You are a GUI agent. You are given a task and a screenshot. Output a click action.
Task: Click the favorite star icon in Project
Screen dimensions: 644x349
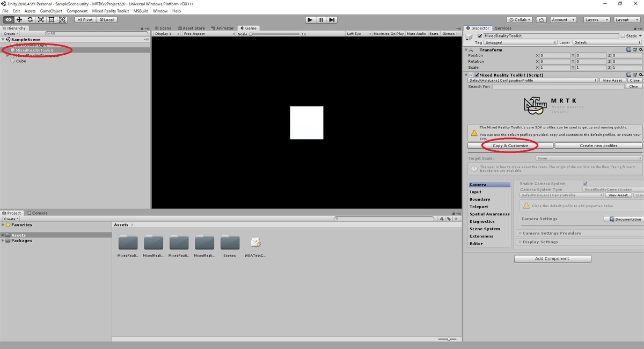click(457, 219)
